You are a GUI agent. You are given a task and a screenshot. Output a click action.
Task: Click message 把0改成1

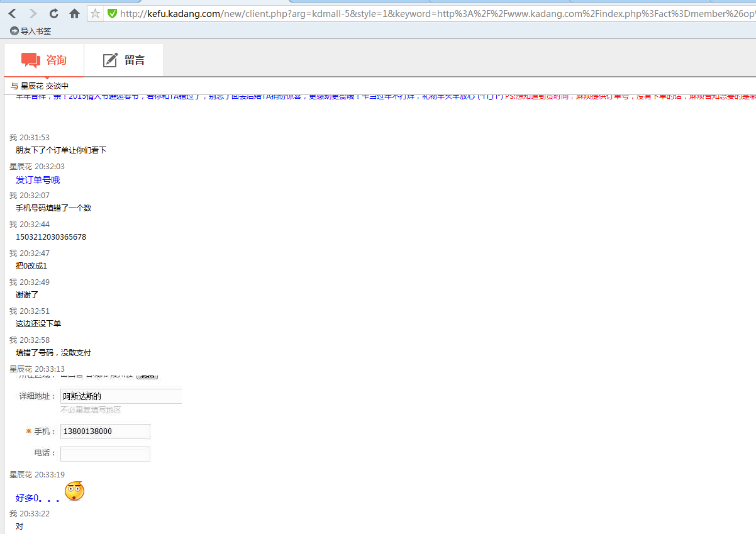click(31, 266)
